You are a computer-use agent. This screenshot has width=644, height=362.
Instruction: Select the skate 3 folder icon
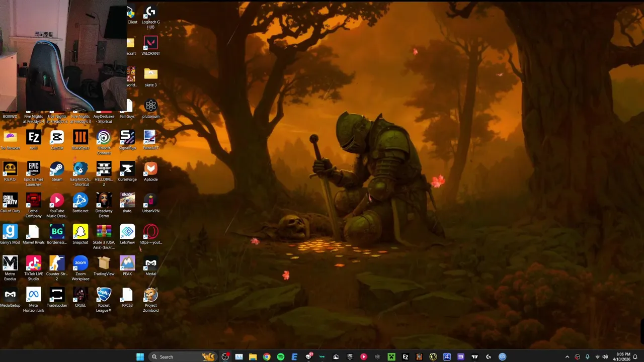[x=150, y=77]
